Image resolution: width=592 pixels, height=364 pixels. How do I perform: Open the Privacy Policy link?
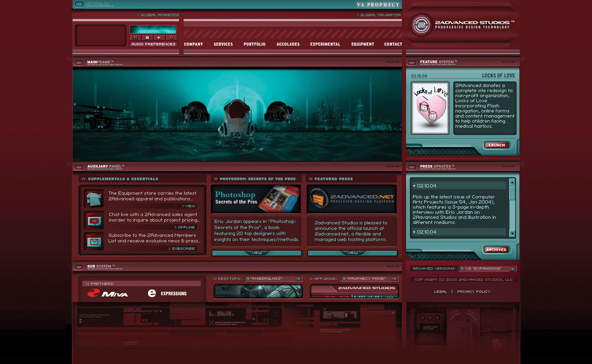click(x=474, y=291)
